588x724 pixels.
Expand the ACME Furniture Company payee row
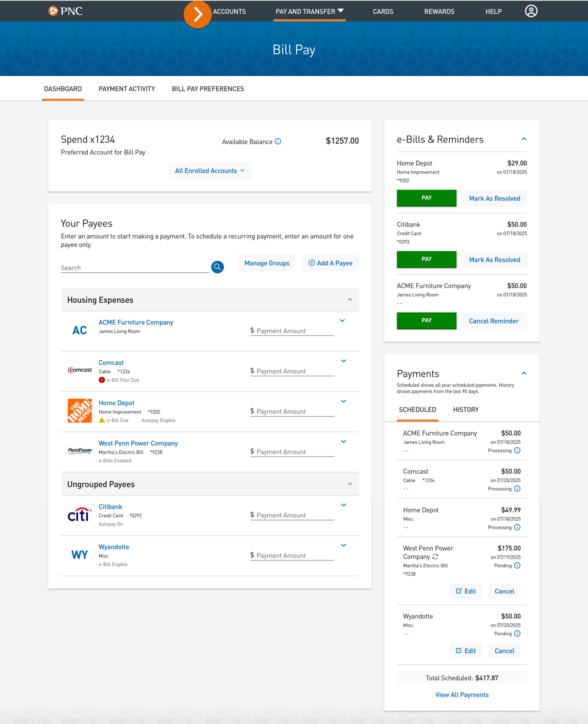coord(342,321)
